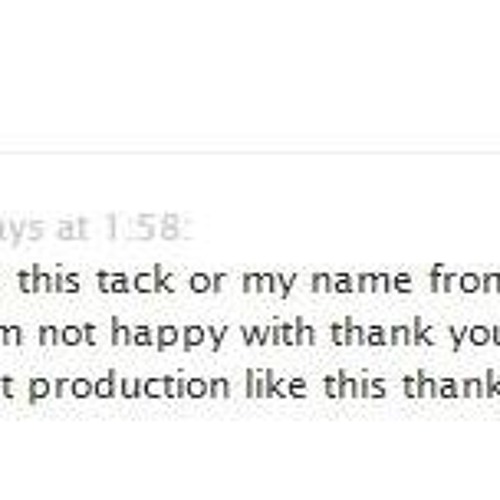Click the word "production" in the last line
This screenshot has height=500, width=500.
[129, 387]
